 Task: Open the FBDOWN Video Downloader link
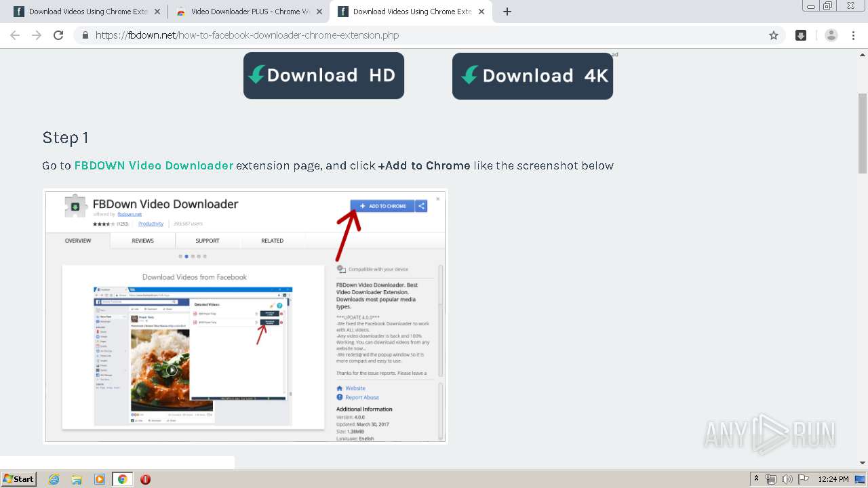coord(154,165)
